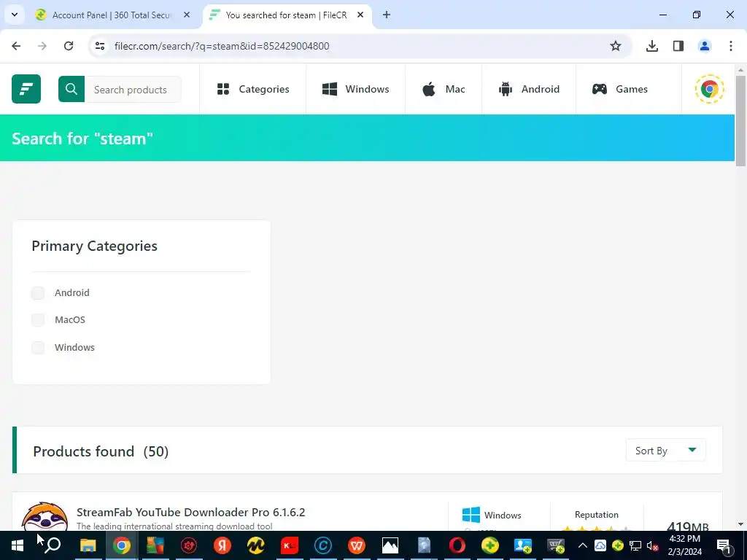Click the StreamFab sloth thumbnail
This screenshot has height=560, width=747.
tap(45, 517)
